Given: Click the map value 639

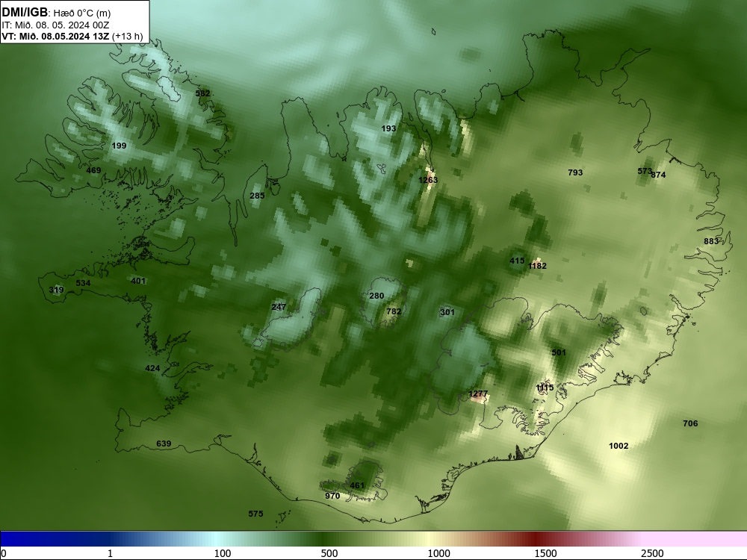Looking at the screenshot, I should pyautogui.click(x=164, y=444).
